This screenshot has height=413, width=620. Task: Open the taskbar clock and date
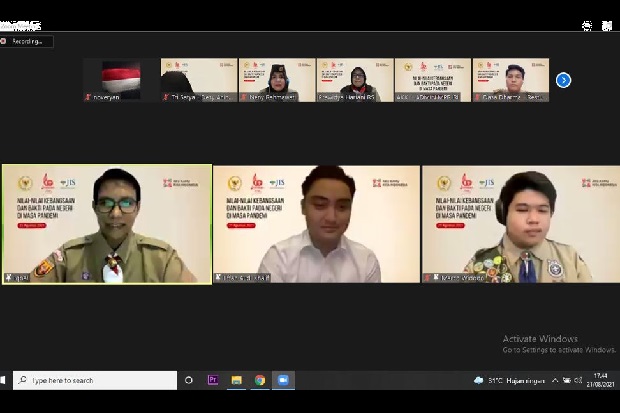[x=600, y=380]
